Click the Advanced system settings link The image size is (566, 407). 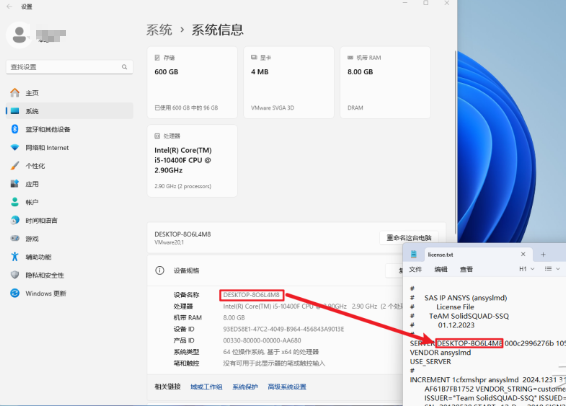point(287,387)
